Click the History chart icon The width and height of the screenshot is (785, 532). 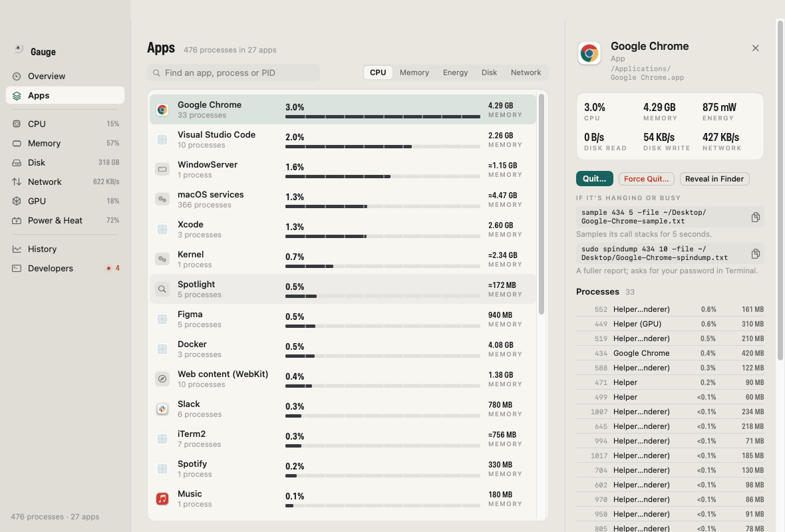tap(17, 249)
